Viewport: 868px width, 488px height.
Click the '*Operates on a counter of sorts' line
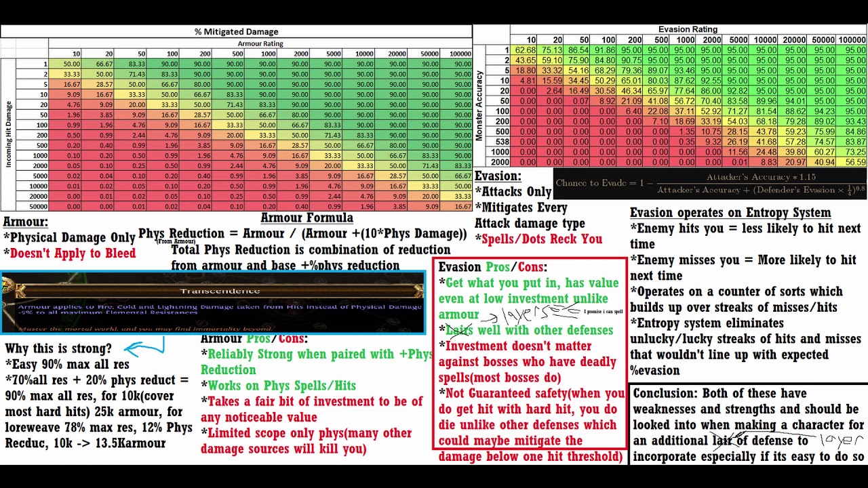(736, 299)
